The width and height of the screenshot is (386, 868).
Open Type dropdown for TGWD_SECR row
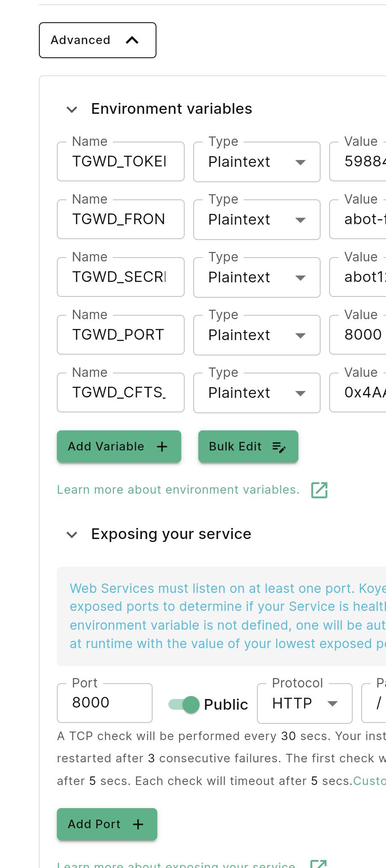(257, 278)
